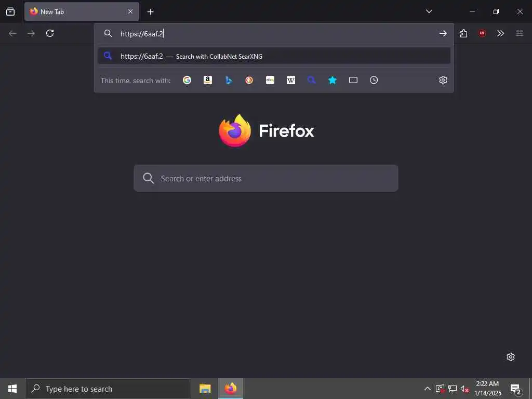Search in open Tabs icon
The width and height of the screenshot is (532, 399).
coord(353,80)
